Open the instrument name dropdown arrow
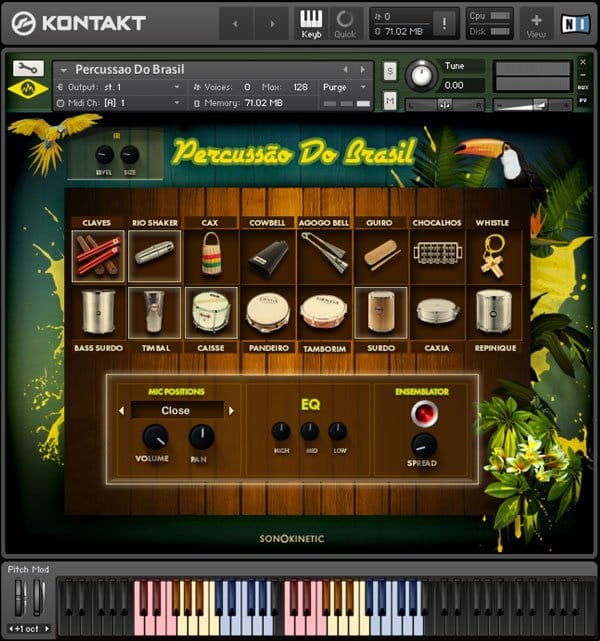The width and height of the screenshot is (600, 641). click(x=63, y=70)
